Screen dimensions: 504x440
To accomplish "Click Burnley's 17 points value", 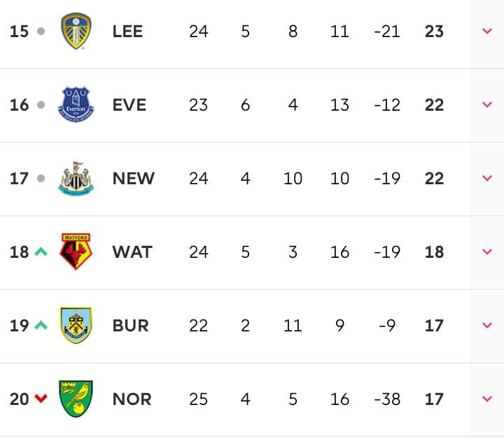I will point(434,326).
